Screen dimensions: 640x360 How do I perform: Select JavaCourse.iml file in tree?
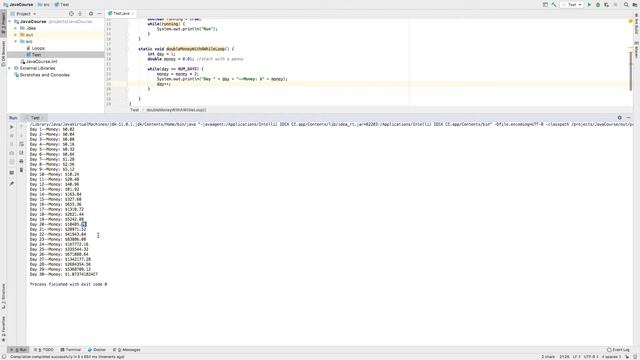[39, 61]
